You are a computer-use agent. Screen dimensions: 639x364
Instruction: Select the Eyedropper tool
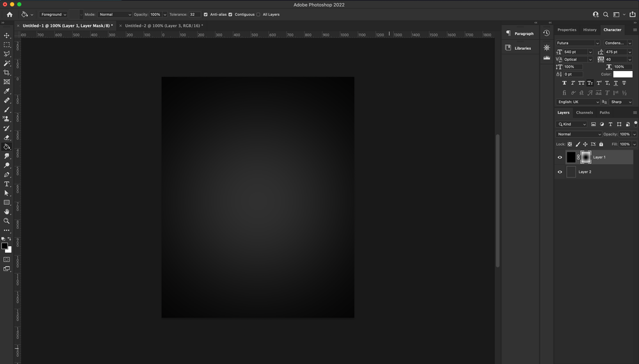6,91
